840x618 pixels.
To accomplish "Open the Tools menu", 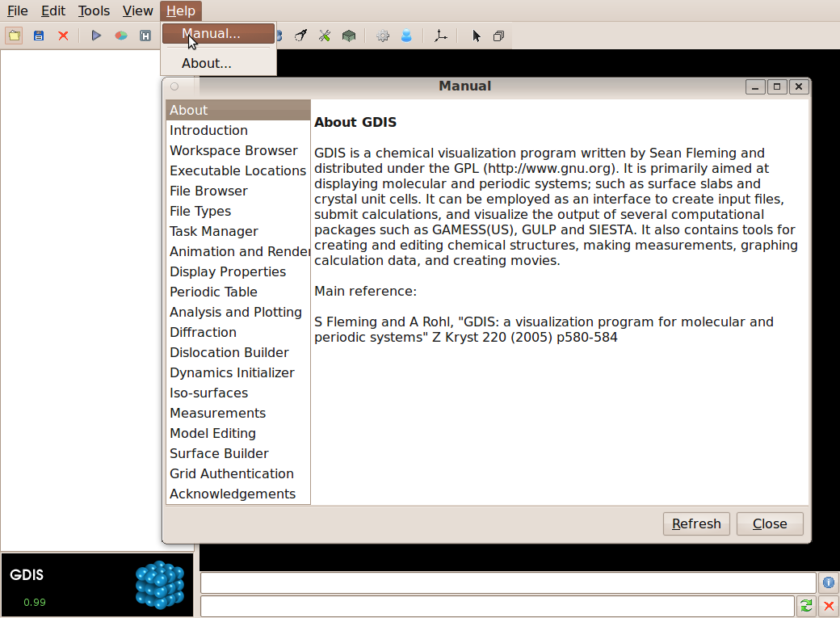I will pos(94,11).
